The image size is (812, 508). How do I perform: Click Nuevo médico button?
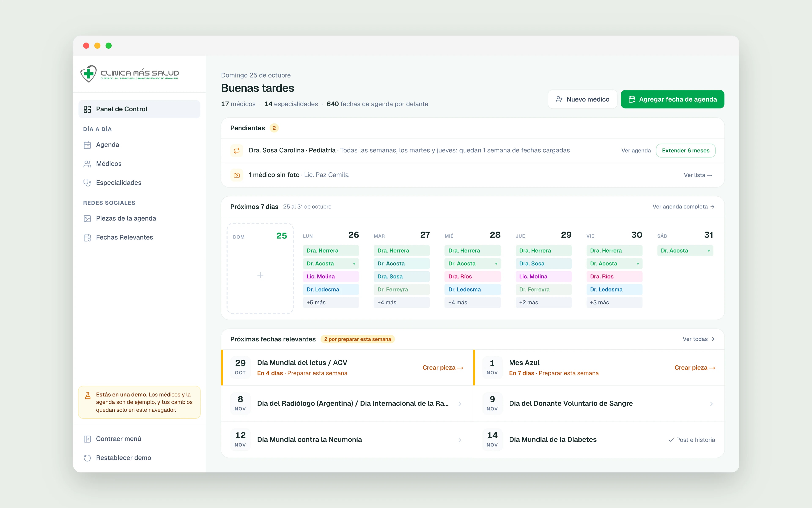(x=583, y=99)
